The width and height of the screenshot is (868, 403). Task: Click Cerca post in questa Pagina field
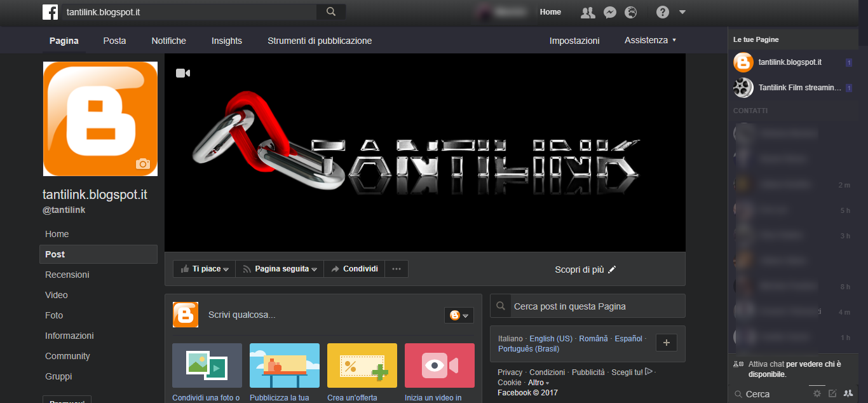[588, 306]
